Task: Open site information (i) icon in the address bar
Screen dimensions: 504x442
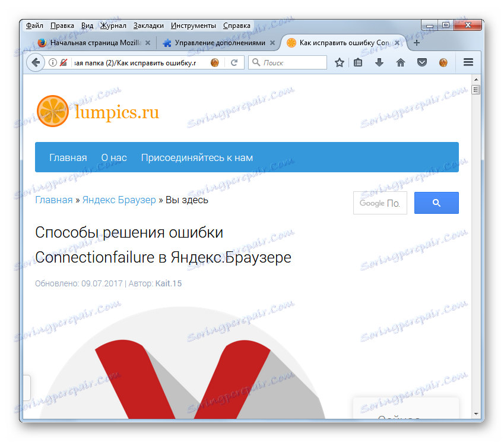Action: 52,62
